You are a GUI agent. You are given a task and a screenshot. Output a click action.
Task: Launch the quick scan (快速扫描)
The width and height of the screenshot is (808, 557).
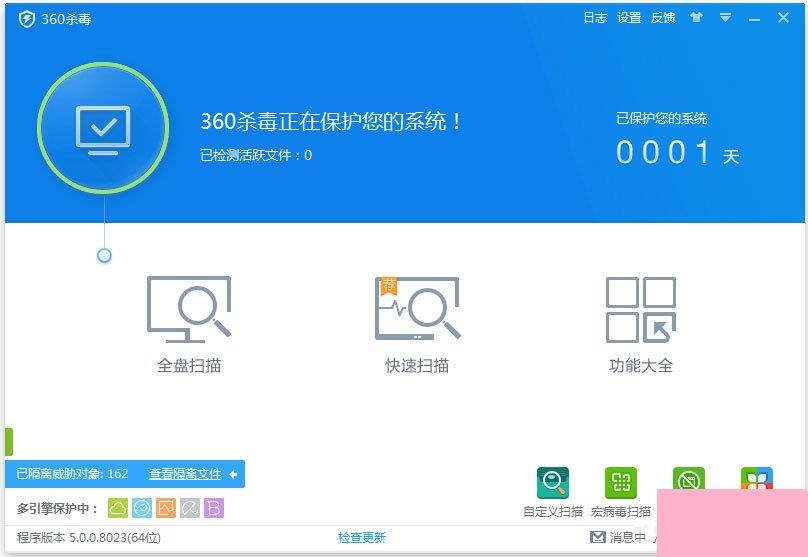point(417,325)
